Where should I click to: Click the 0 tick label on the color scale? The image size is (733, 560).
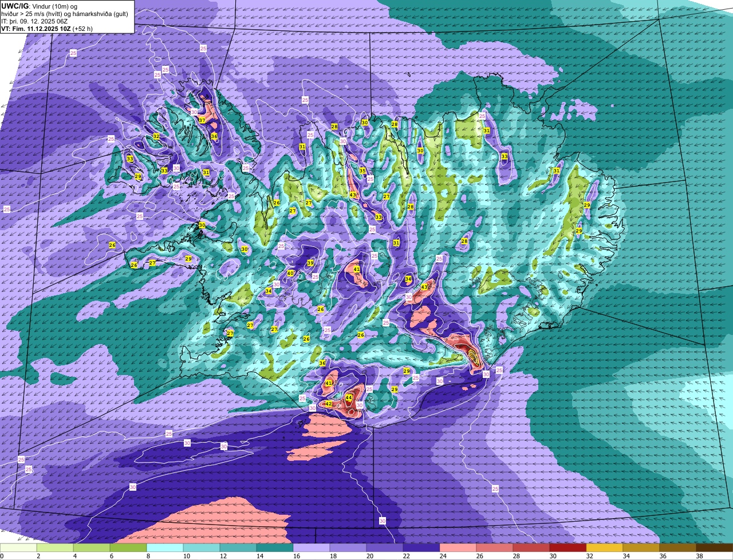[2, 556]
